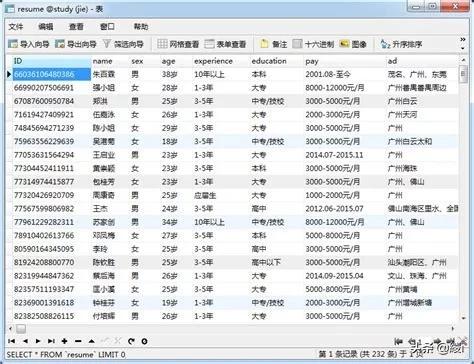
Task: Select age cell 38岁
Action: (176, 74)
